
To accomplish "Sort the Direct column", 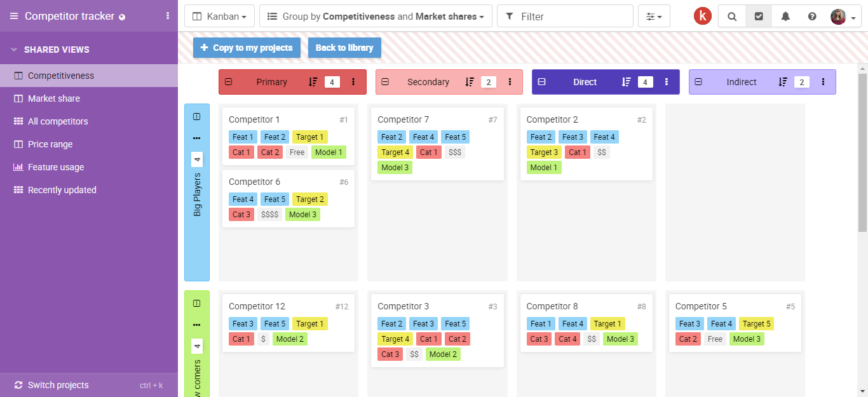I will click(x=626, y=82).
